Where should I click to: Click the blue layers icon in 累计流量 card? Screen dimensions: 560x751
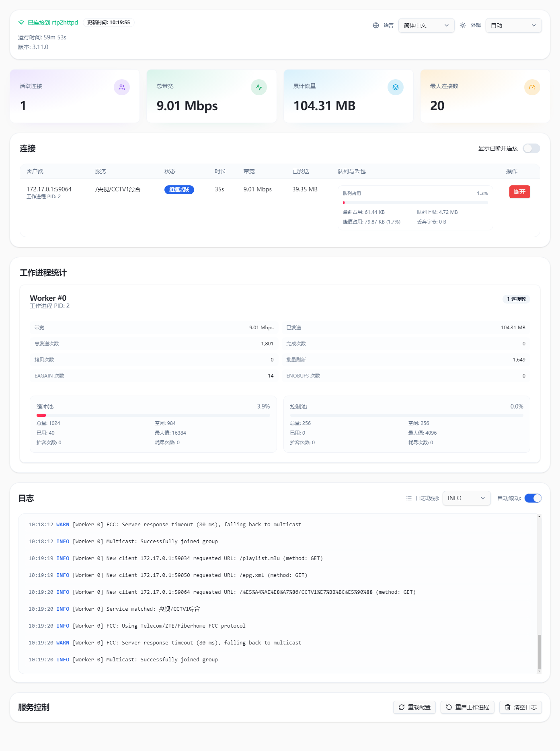coord(396,87)
